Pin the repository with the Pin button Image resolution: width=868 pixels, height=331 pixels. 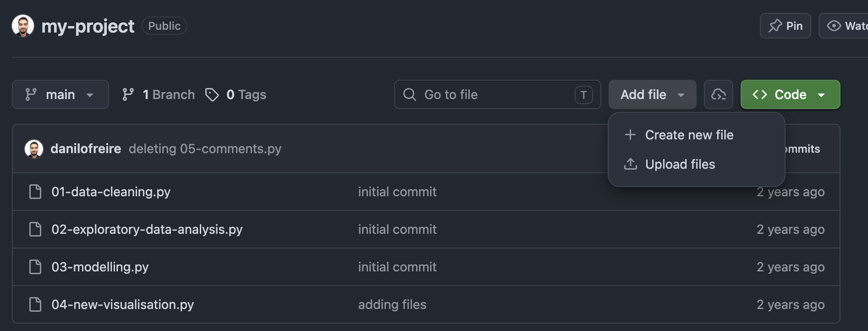coord(785,26)
